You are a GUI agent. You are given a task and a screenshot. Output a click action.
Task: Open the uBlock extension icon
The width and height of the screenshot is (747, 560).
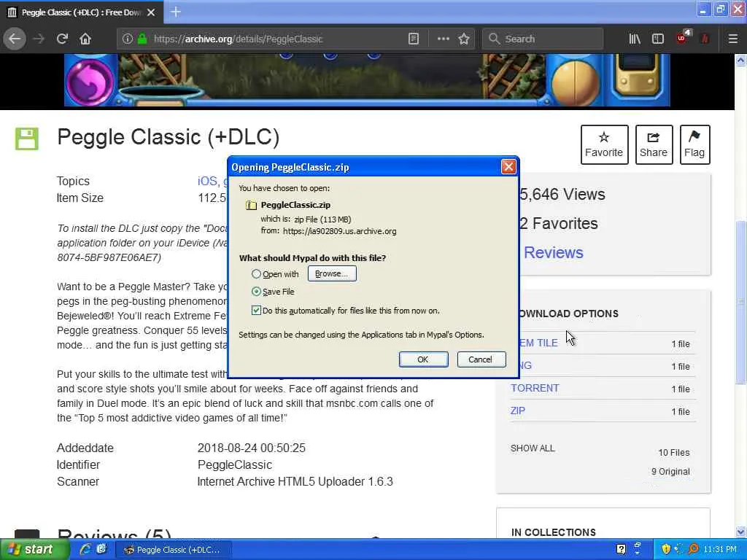click(x=683, y=38)
